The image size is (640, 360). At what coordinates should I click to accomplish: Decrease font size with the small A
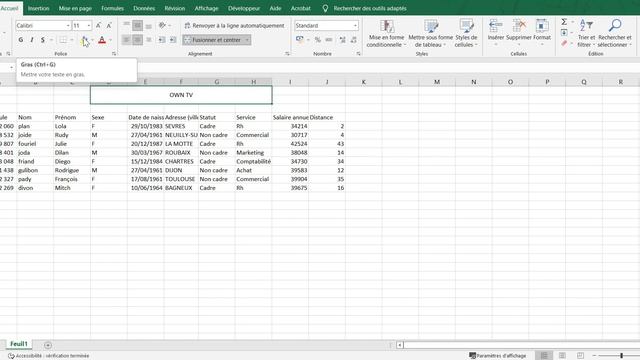pos(109,25)
